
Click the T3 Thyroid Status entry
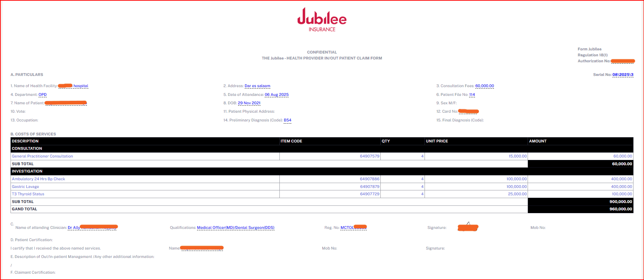coord(28,194)
